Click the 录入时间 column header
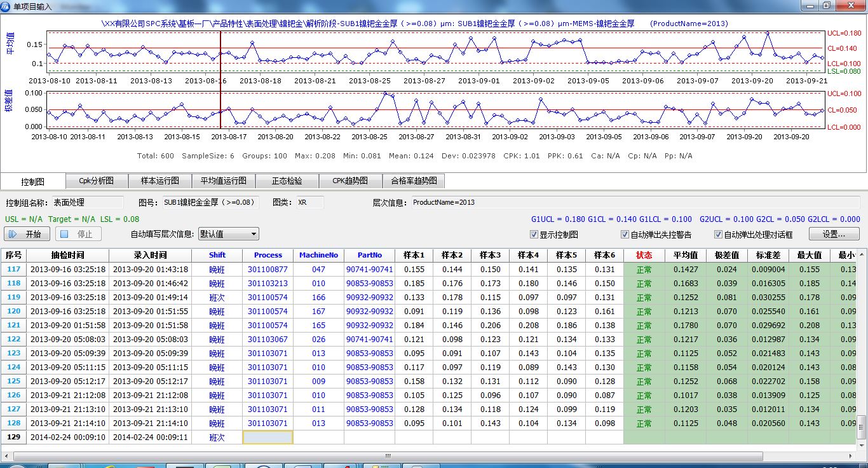Viewport: 868px width, 468px height. (x=151, y=255)
